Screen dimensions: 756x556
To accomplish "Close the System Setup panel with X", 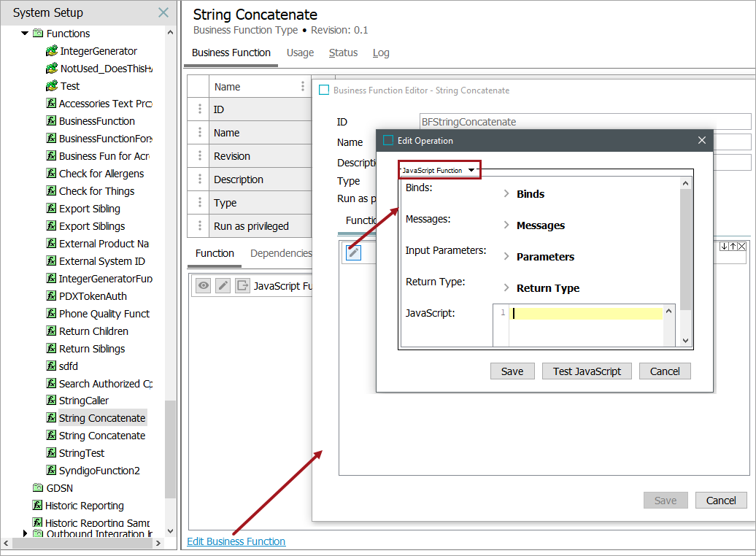I will tap(163, 12).
